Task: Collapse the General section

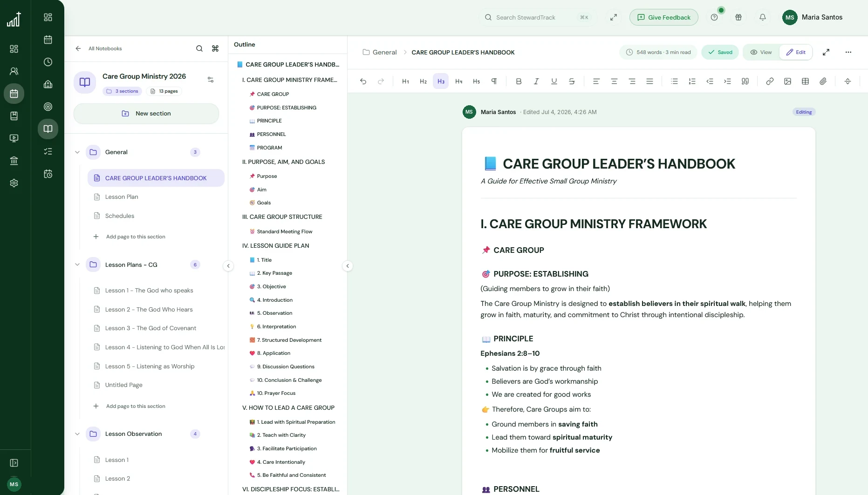Action: [77, 152]
